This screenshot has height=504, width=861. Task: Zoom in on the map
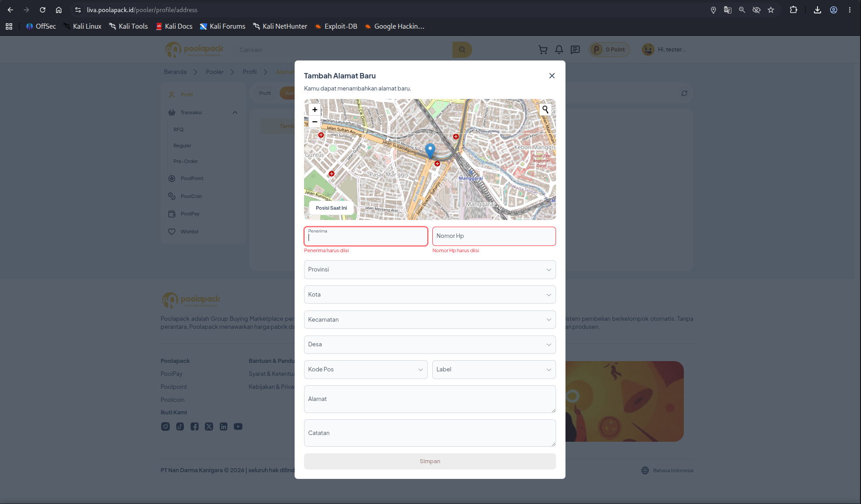315,110
